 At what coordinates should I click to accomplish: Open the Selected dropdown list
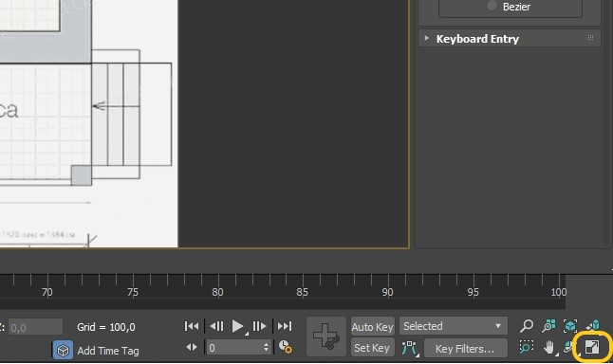pos(453,326)
